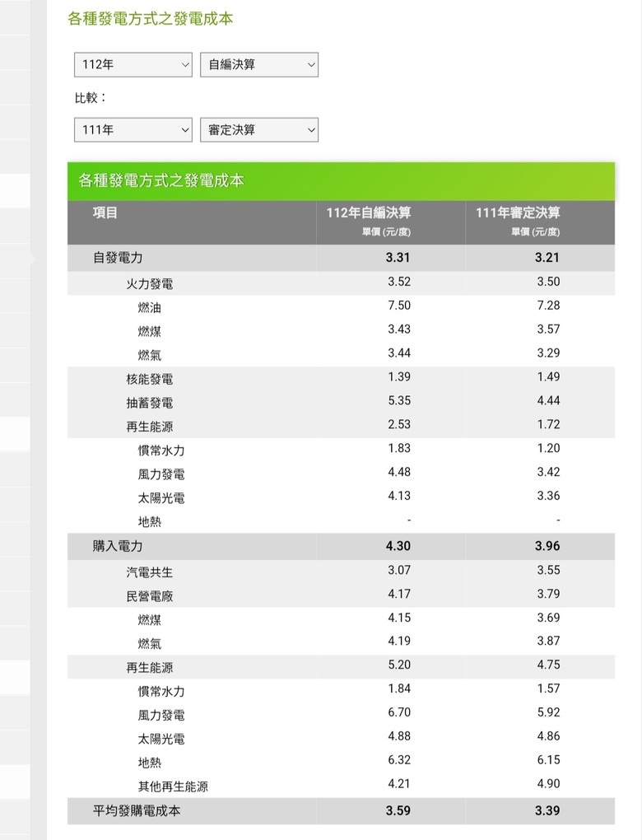Click the 3.36 value for 太陽光電
This screenshot has width=642, height=840.
tap(549, 496)
